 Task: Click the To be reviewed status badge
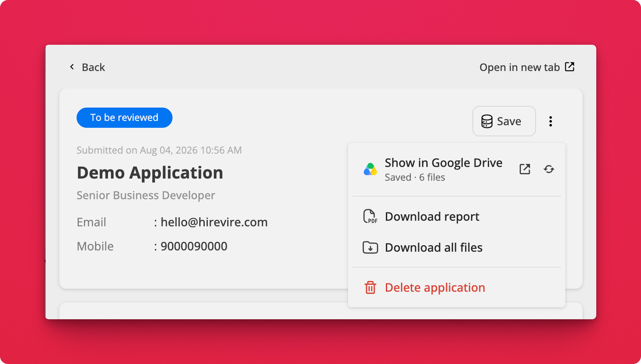[x=124, y=117]
